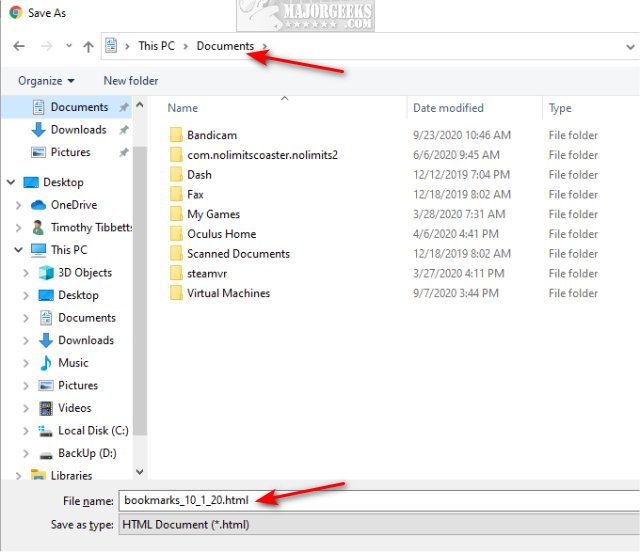Go back with the left arrow button

point(19,46)
